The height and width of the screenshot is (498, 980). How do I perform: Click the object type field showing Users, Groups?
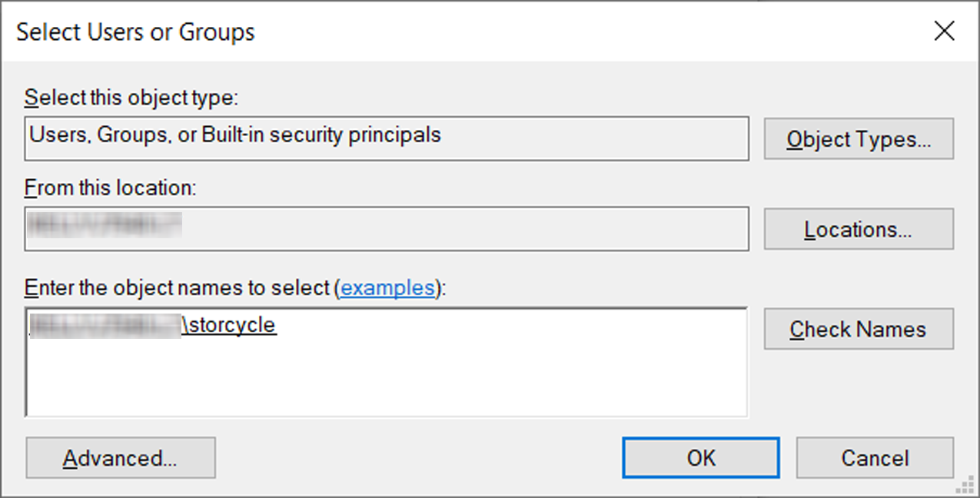386,138
